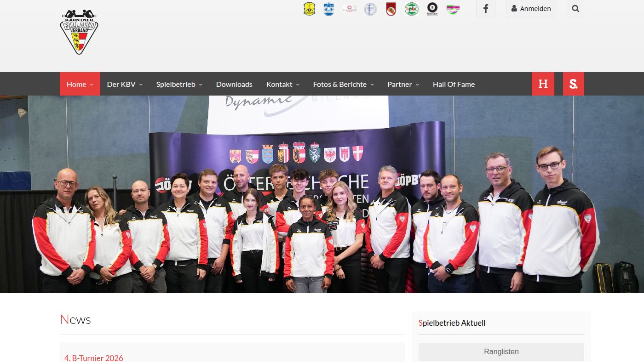
Task: Expand the Fotos & Berichte dropdown arrow
Action: pyautogui.click(x=372, y=85)
